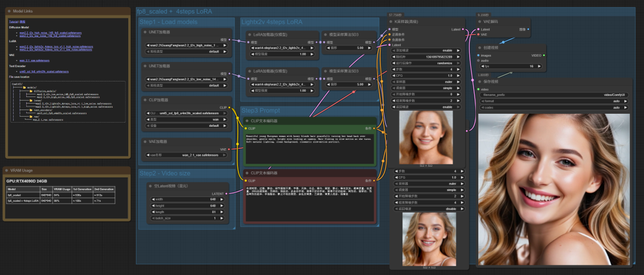Screen dimensions: 644x275
Task: Collapse the 创建视频 node via its title dot
Action: pos(481,48)
